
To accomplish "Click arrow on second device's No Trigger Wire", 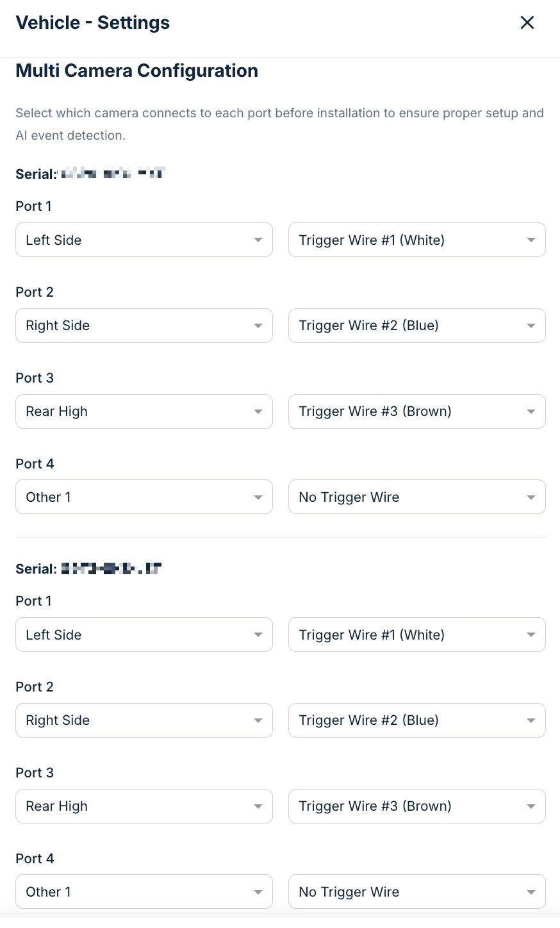I will 531,892.
